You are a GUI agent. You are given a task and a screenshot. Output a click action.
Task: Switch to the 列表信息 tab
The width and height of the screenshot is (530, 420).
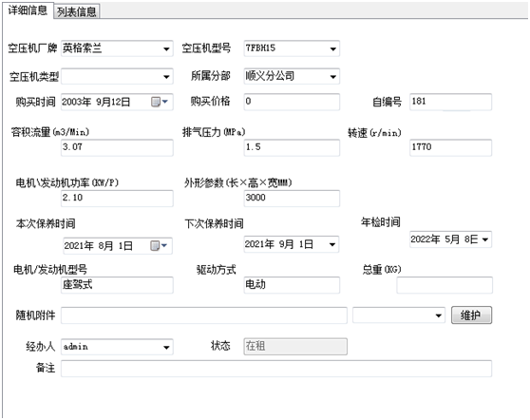[x=76, y=11]
